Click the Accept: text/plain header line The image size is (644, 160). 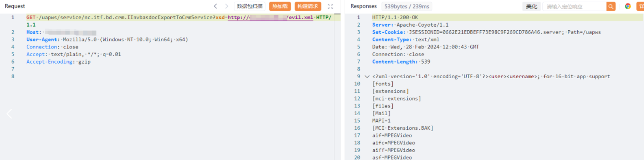tap(74, 54)
